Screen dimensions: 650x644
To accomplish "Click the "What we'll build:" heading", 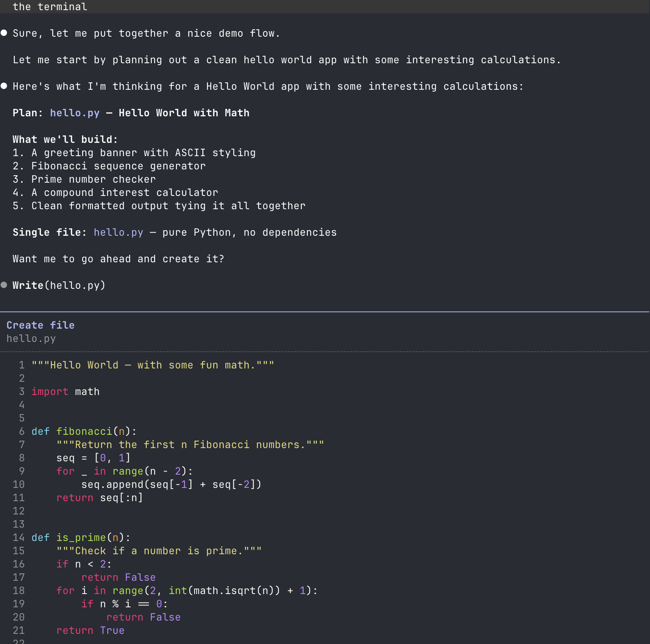I will [x=65, y=139].
